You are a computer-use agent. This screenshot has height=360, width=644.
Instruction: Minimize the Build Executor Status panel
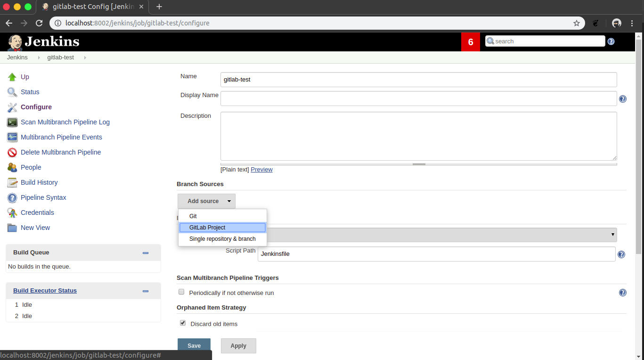(x=146, y=291)
